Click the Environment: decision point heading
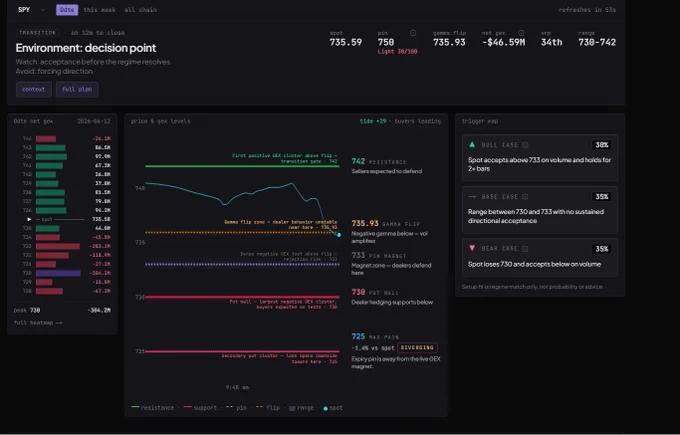The width and height of the screenshot is (680, 435). pos(86,48)
